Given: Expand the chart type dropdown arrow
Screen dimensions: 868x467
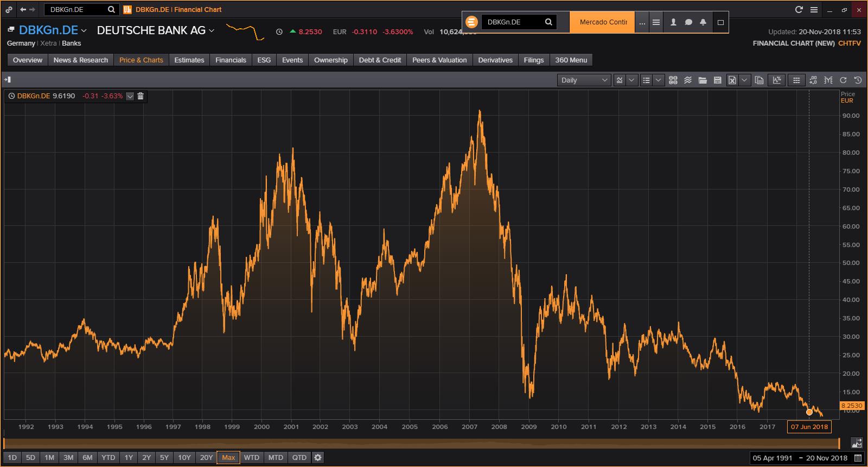Looking at the screenshot, I should point(632,80).
